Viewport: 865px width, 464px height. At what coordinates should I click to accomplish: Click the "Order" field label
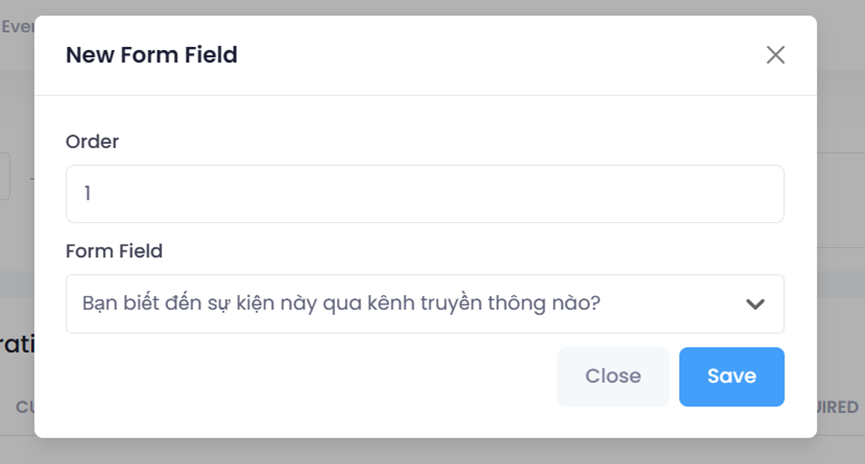[92, 142]
